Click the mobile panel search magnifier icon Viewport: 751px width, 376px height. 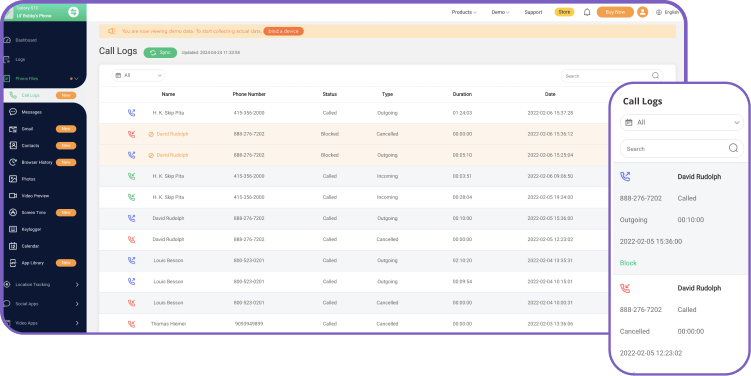(733, 148)
